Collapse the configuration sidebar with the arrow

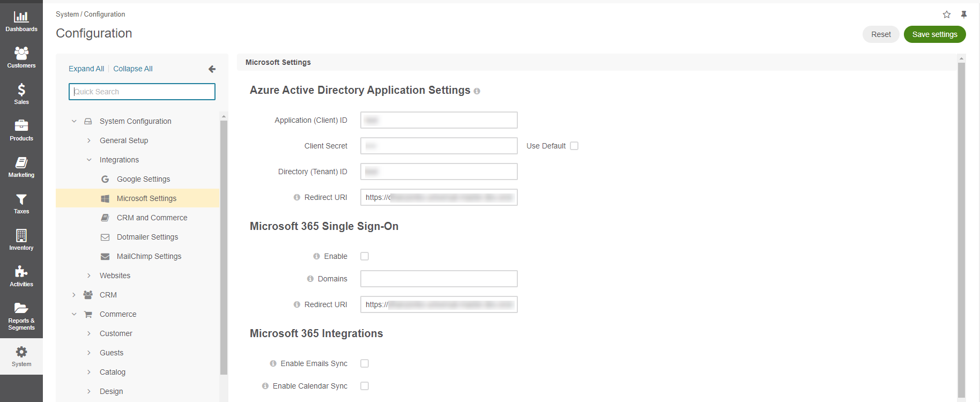click(x=212, y=69)
